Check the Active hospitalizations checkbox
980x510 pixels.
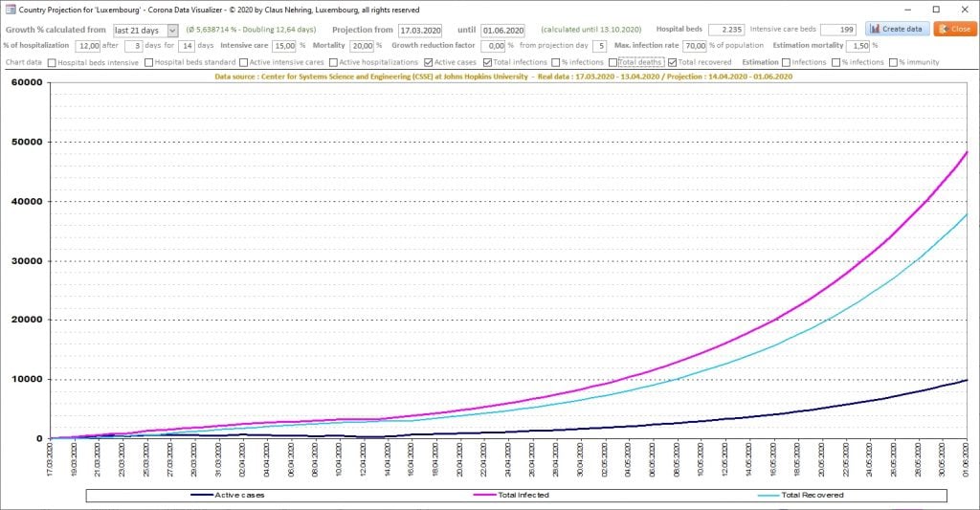coord(332,62)
